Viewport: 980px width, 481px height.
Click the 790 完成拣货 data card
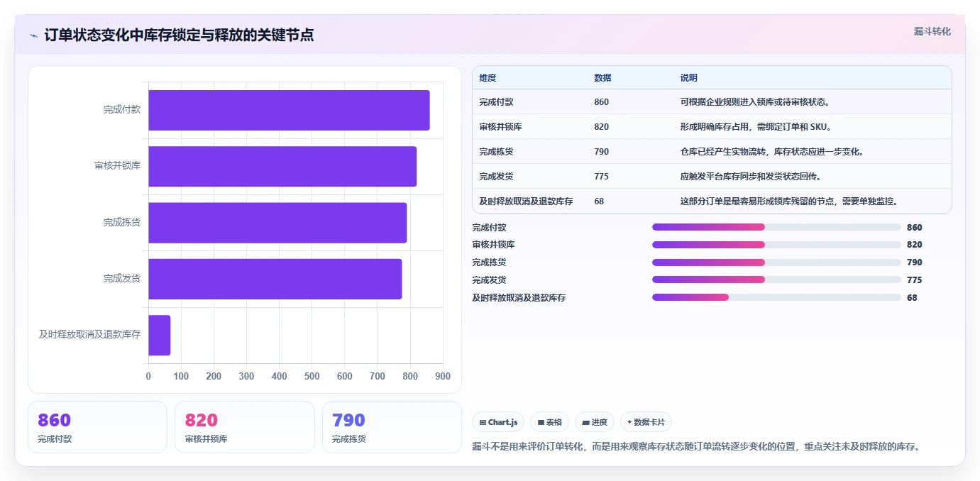[x=392, y=427]
